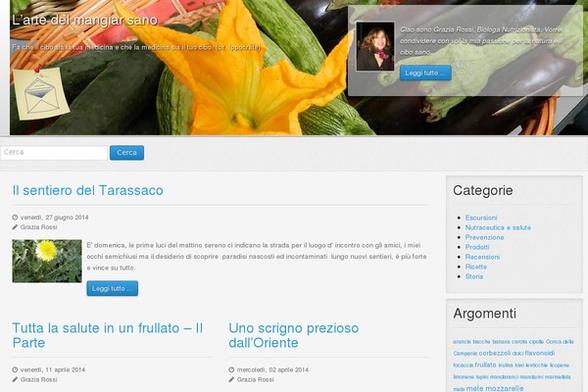Click author Grazia Rossi under the frullato article
The width and height of the screenshot is (588, 392).
[38, 379]
